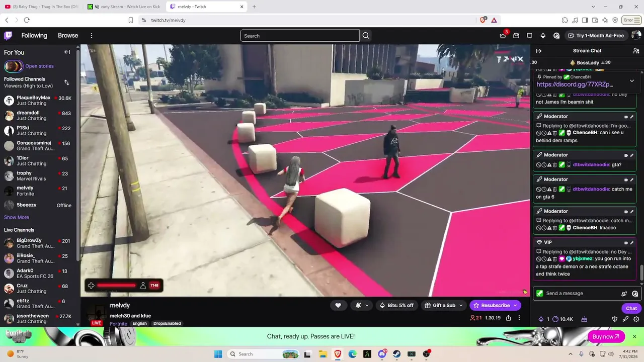Click Try 1-Month Ad-Free button
The image size is (644, 362).
tap(596, 36)
